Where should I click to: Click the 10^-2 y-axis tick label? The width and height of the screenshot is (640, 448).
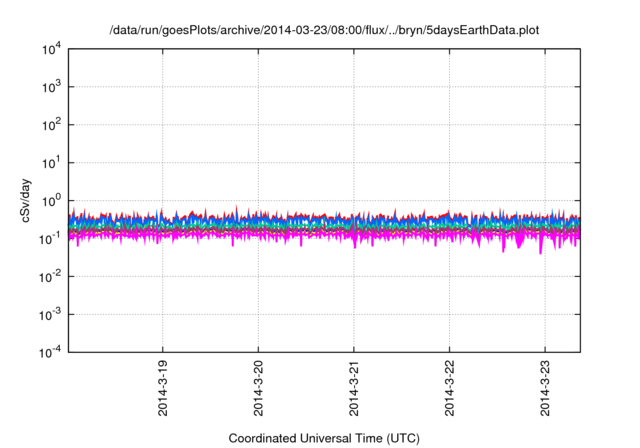pyautogui.click(x=50, y=277)
